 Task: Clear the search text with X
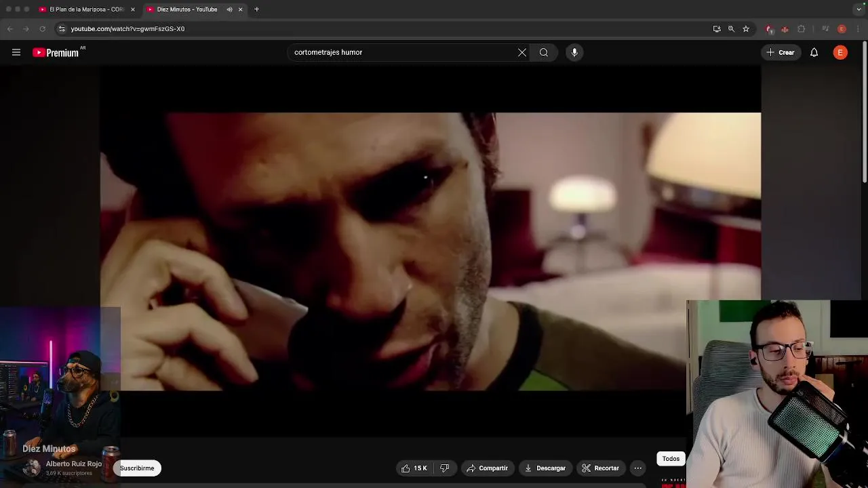tap(522, 52)
